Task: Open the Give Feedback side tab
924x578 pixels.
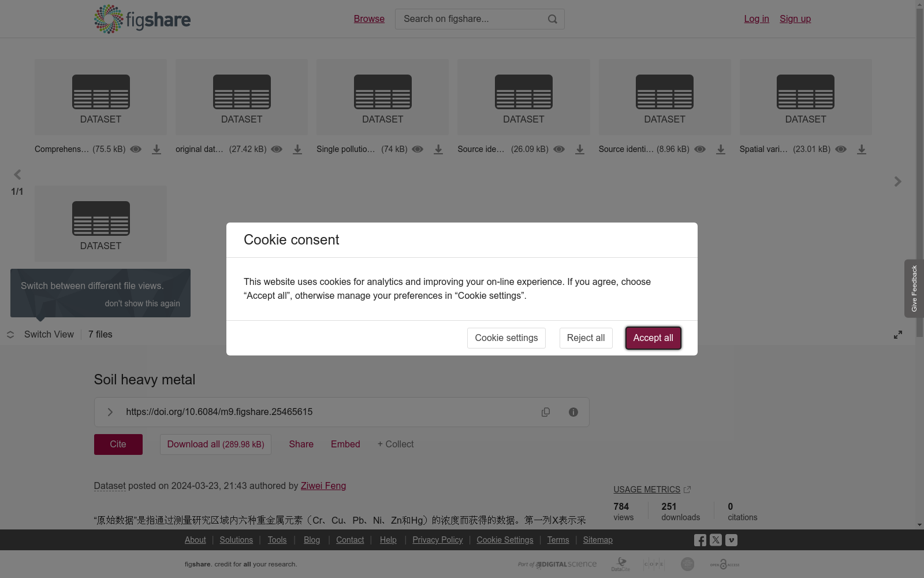Action: click(914, 288)
